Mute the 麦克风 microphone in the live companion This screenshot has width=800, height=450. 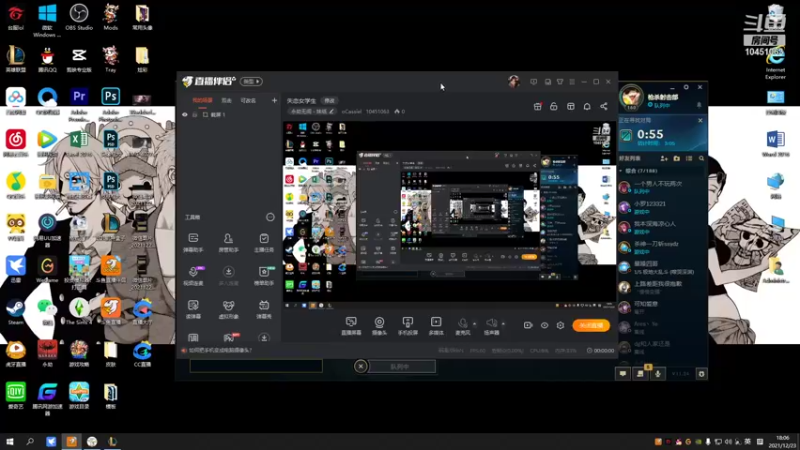[x=462, y=326]
